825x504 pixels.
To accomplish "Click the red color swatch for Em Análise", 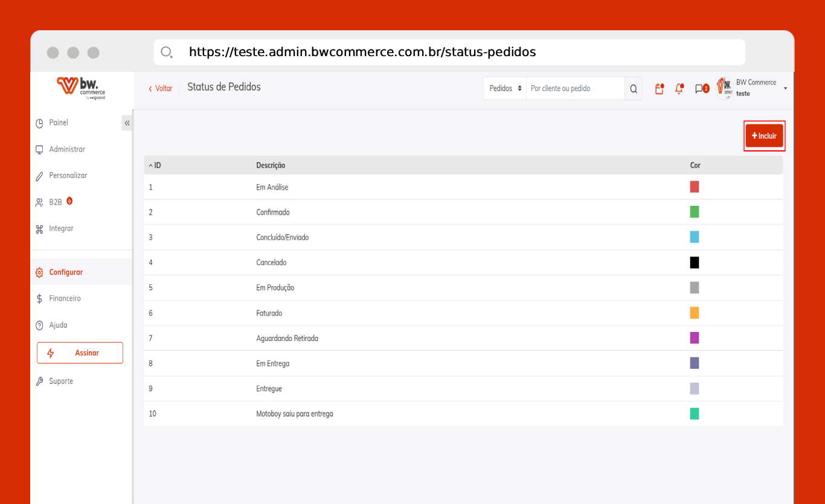I will pyautogui.click(x=695, y=187).
